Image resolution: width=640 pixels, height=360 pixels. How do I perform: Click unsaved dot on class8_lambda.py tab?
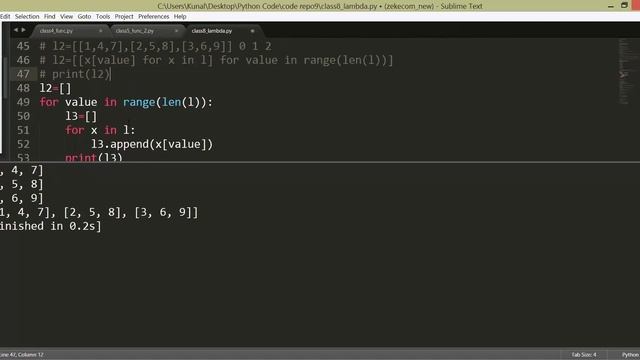point(252,31)
